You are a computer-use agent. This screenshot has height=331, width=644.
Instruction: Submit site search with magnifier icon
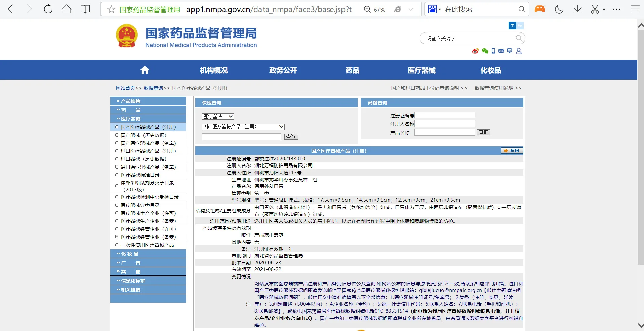[519, 38]
